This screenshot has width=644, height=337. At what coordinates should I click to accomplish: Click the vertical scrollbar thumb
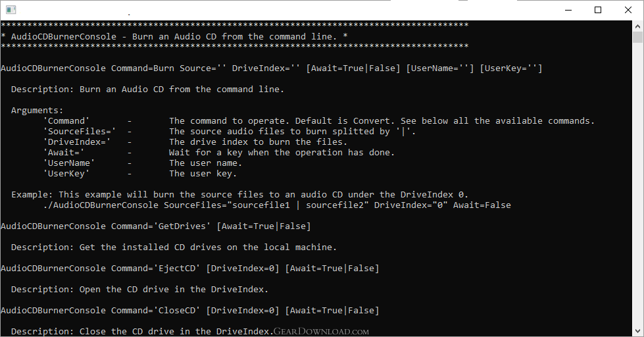coord(637,37)
